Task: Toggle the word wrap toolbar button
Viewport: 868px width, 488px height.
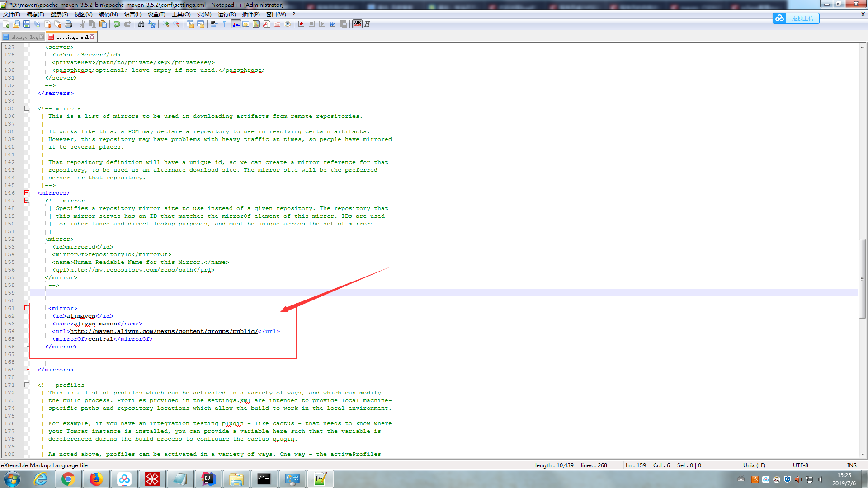Action: pyautogui.click(x=215, y=24)
